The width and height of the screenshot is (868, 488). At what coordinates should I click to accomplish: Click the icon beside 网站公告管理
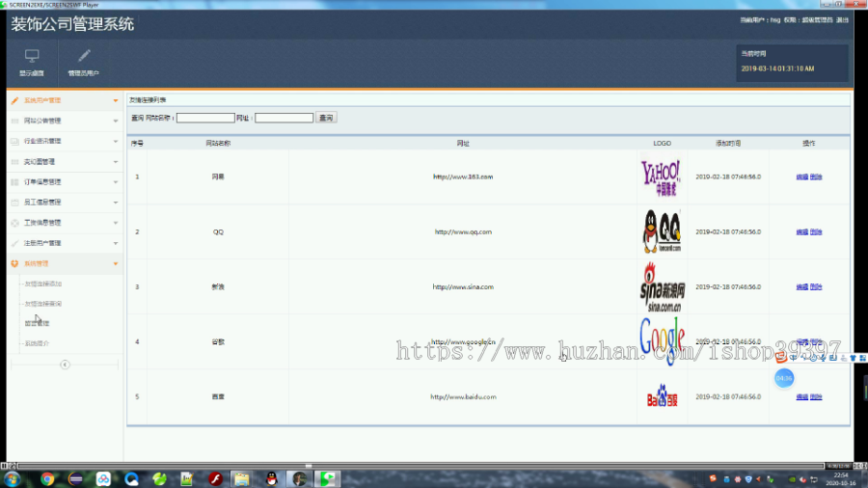pos(14,121)
